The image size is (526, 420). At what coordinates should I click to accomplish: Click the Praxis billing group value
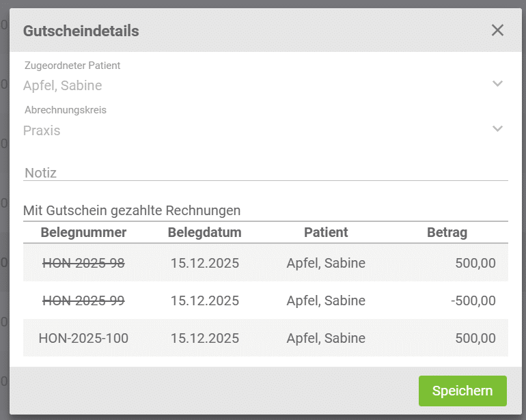pos(42,130)
